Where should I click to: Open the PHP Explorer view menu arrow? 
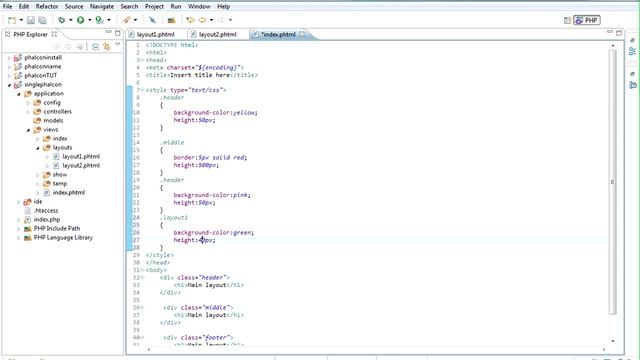(x=118, y=45)
